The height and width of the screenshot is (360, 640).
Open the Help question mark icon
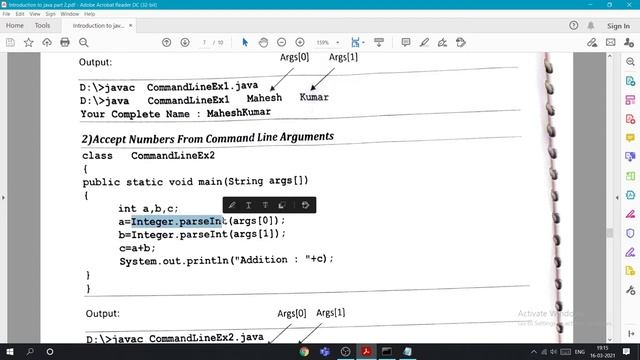573,25
